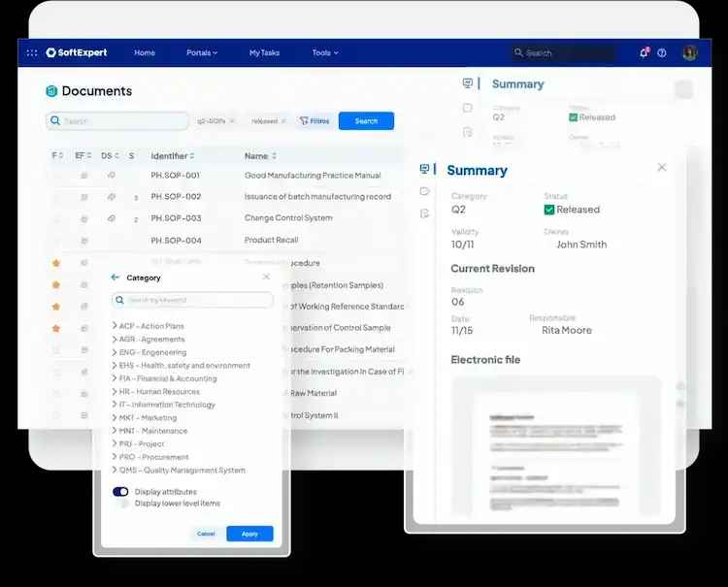Select the MNT - Maintenance category

(153, 431)
